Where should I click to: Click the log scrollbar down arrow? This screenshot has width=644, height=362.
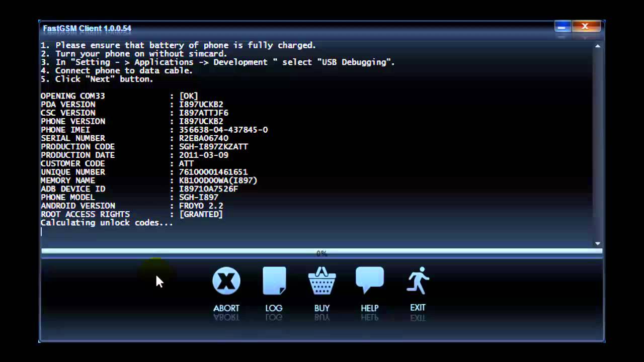click(x=598, y=243)
